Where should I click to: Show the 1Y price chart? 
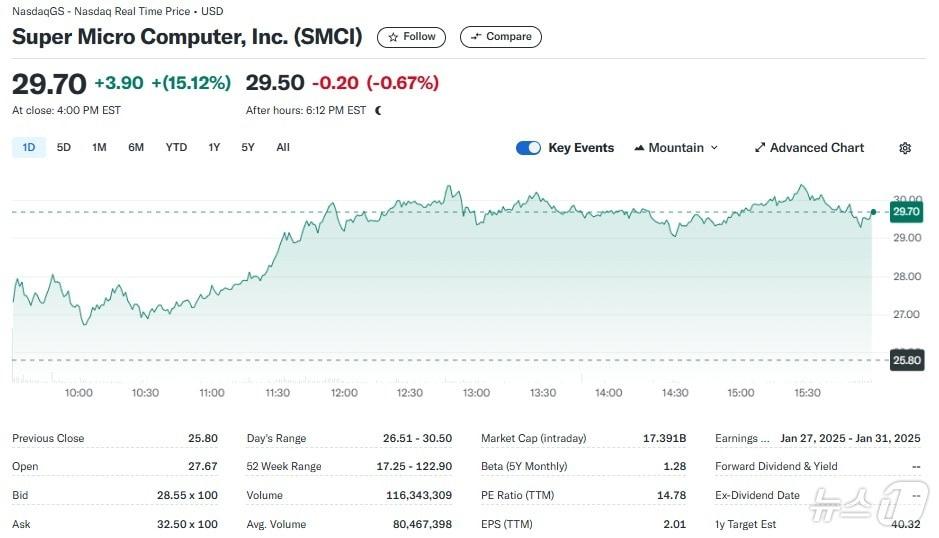[x=214, y=147]
